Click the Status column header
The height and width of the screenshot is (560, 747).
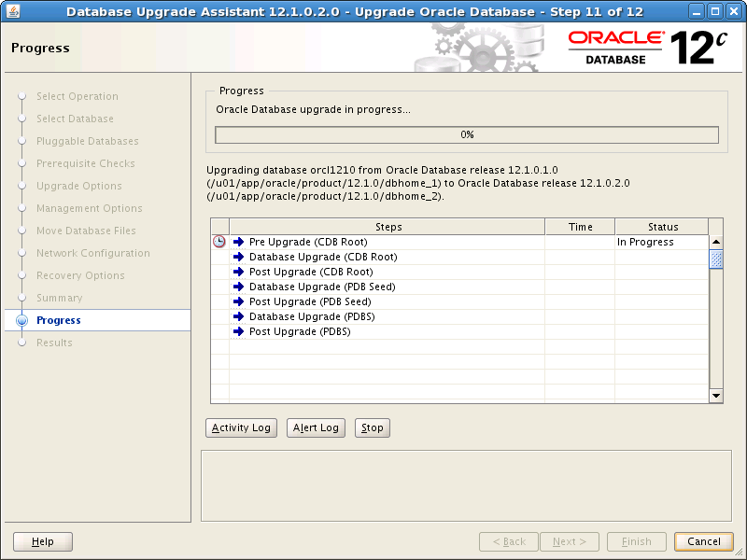[x=662, y=227]
